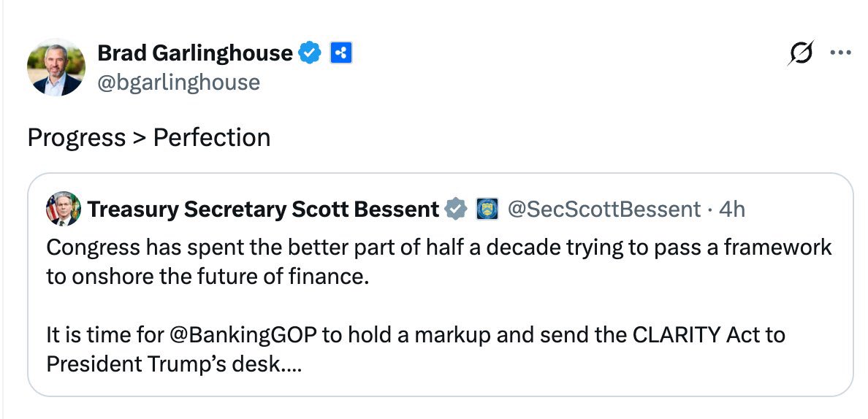Click the gray verified badge beside Bessent
The image size is (868, 419).
[x=457, y=209]
